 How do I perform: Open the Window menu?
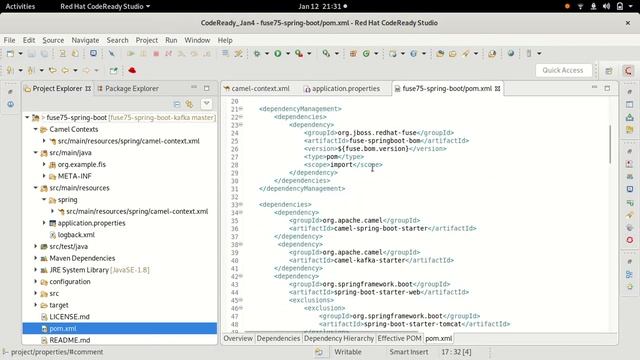197,40
